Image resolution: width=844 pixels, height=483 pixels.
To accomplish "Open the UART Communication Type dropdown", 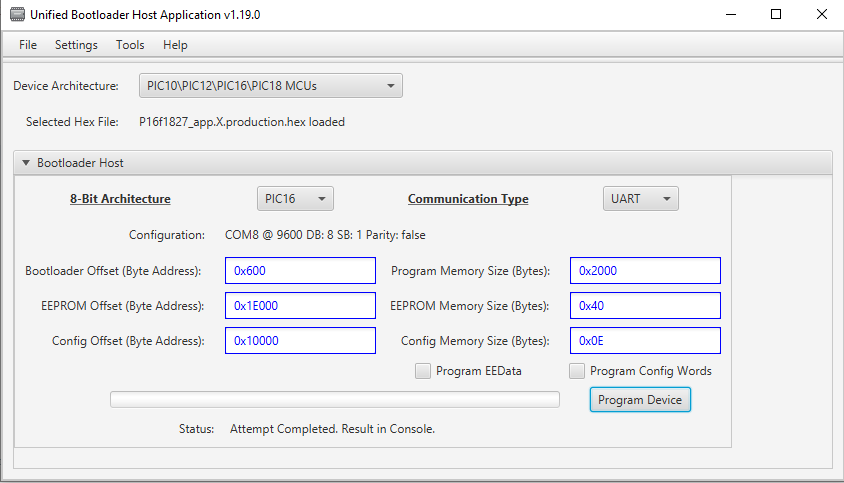I will tap(640, 199).
